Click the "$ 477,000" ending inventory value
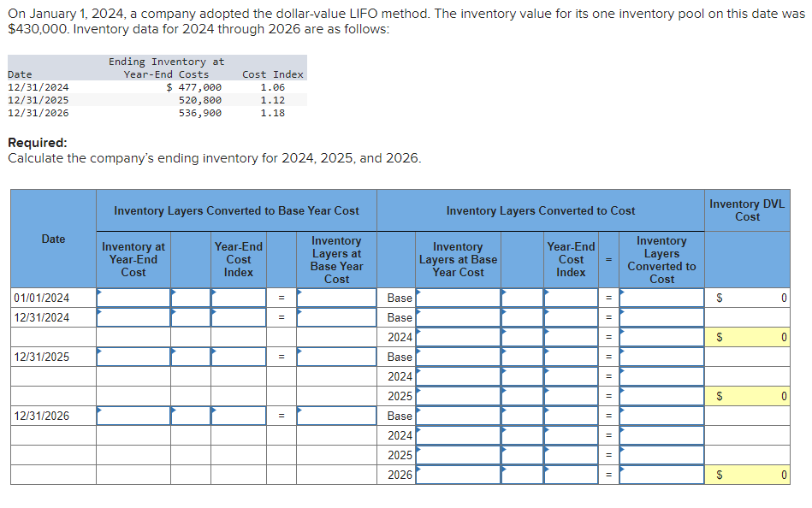 (x=193, y=87)
